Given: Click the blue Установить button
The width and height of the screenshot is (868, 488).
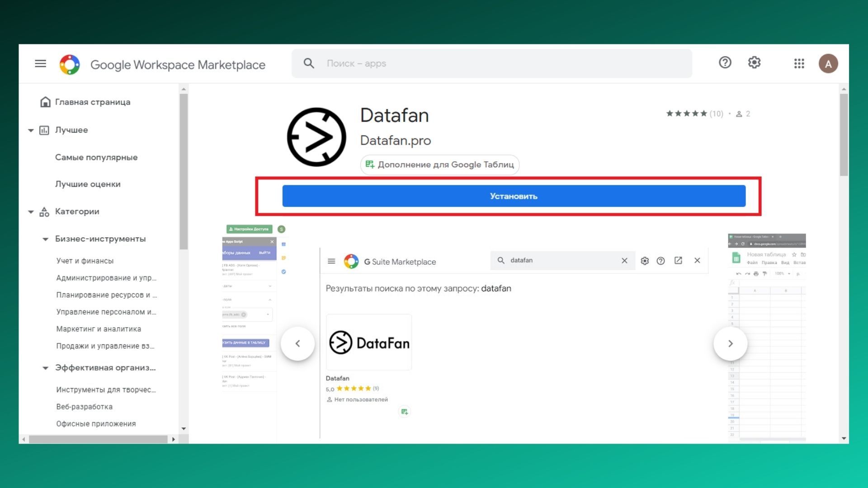Looking at the screenshot, I should tap(514, 196).
